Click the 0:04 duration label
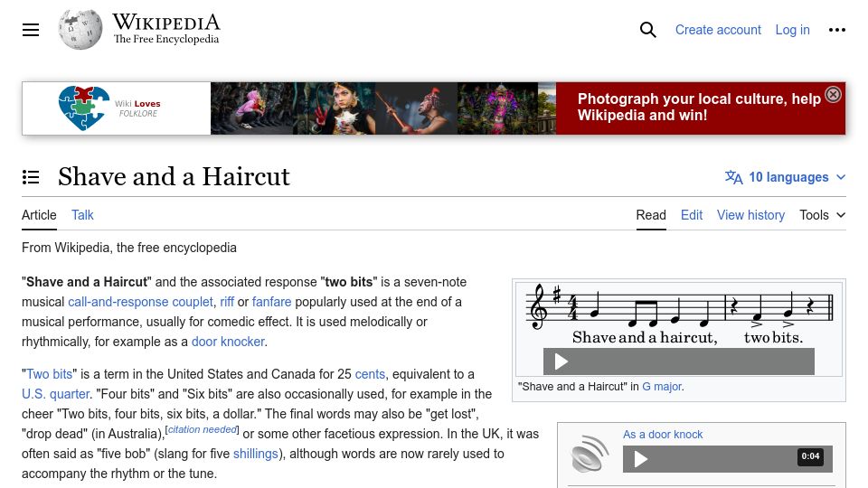The width and height of the screenshot is (868, 488). pyautogui.click(x=810, y=456)
